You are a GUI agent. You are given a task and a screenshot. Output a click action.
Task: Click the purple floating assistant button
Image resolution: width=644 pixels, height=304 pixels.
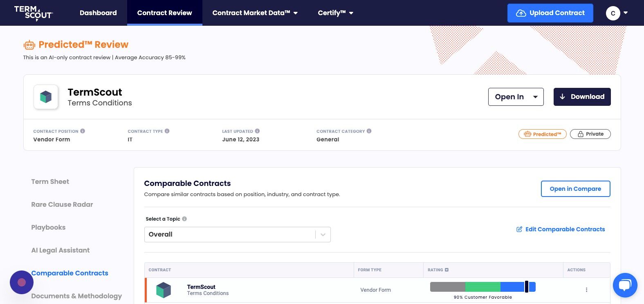(x=22, y=282)
